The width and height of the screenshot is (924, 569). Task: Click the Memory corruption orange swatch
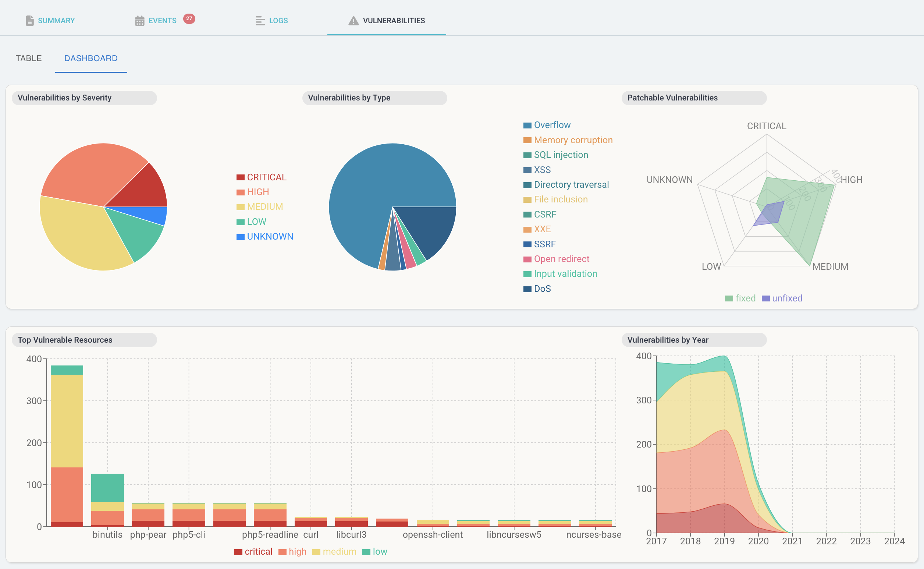[527, 140]
